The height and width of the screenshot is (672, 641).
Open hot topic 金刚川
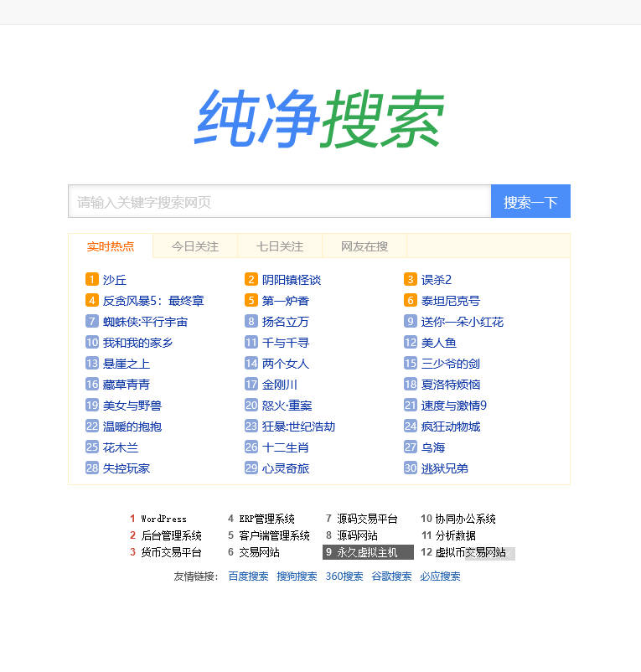point(279,385)
